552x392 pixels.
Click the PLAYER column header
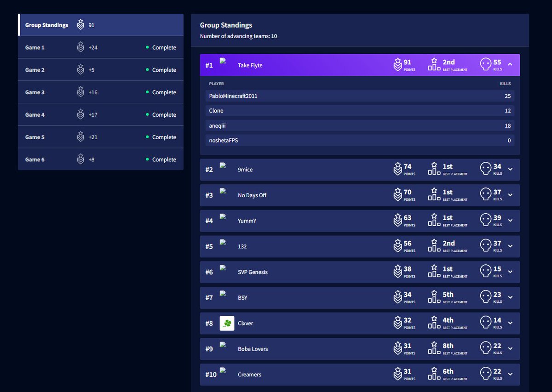(217, 84)
